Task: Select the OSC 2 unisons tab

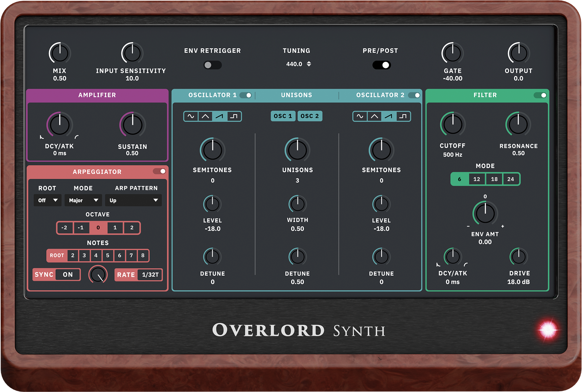Action: (310, 116)
